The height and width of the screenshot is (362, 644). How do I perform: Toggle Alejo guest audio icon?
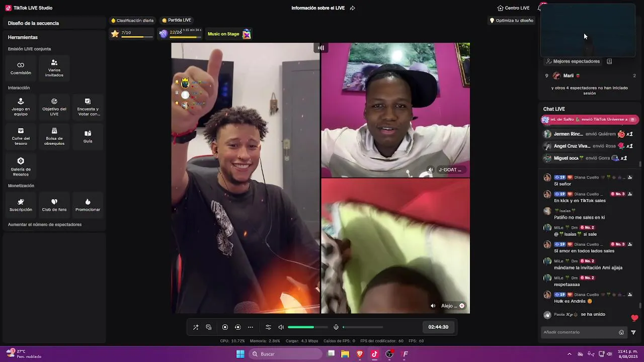433,306
